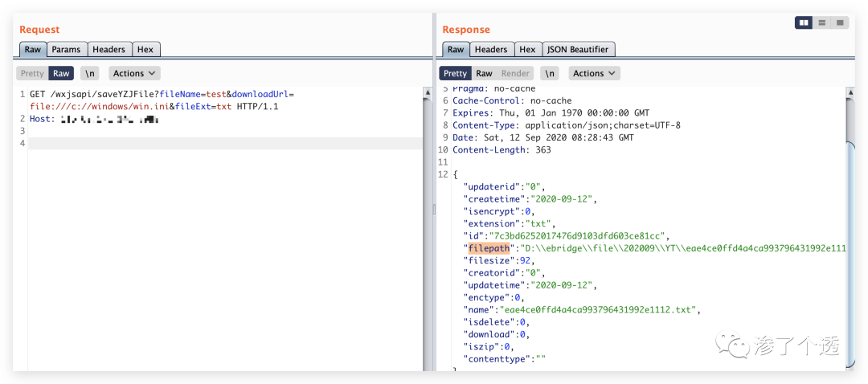Click the "updatetime" line
The image size is (868, 384).
[x=530, y=285]
